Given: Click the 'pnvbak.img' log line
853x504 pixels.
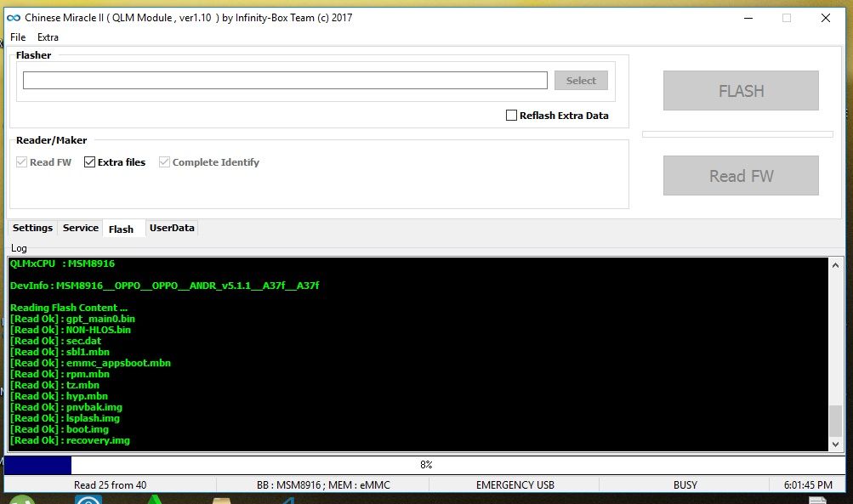Looking at the screenshot, I should point(66,407).
